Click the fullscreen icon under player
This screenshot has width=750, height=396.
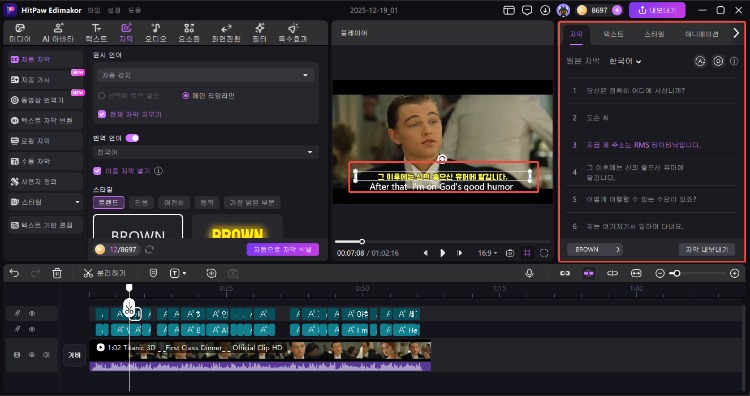(x=544, y=253)
